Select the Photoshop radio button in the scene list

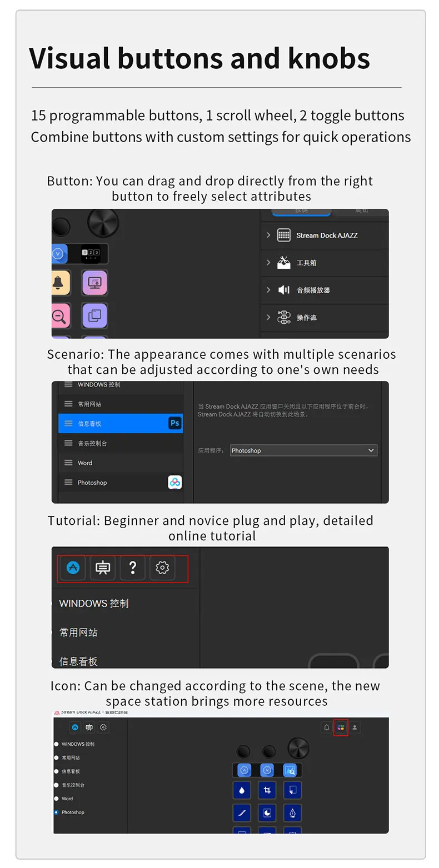coord(56,812)
